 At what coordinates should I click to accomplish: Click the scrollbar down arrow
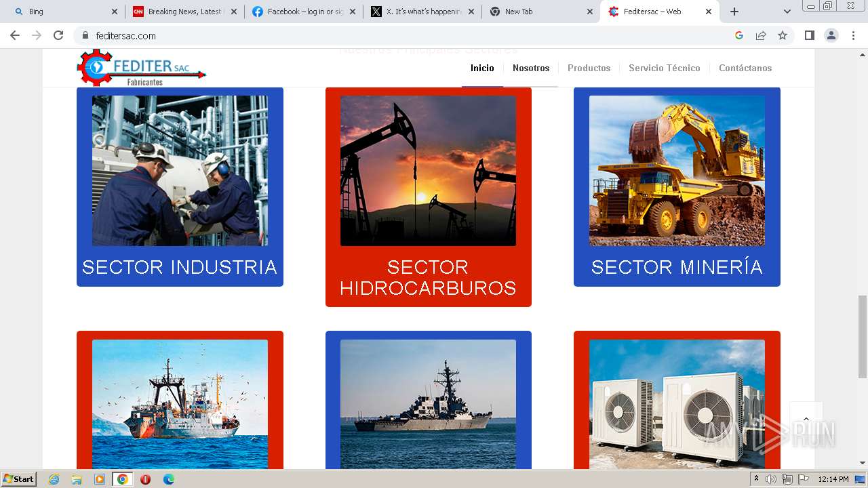pos(863,464)
